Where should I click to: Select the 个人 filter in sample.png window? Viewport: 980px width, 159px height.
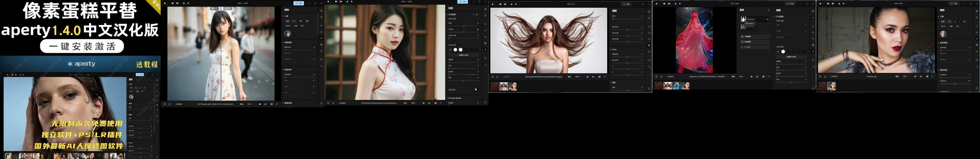tap(949, 22)
